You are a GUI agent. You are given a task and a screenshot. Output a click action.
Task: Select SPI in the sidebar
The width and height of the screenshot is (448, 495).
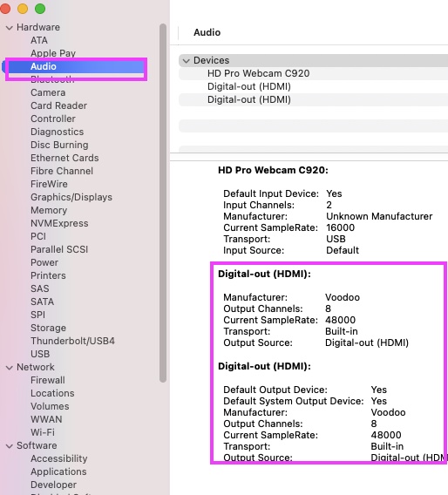pos(37,315)
